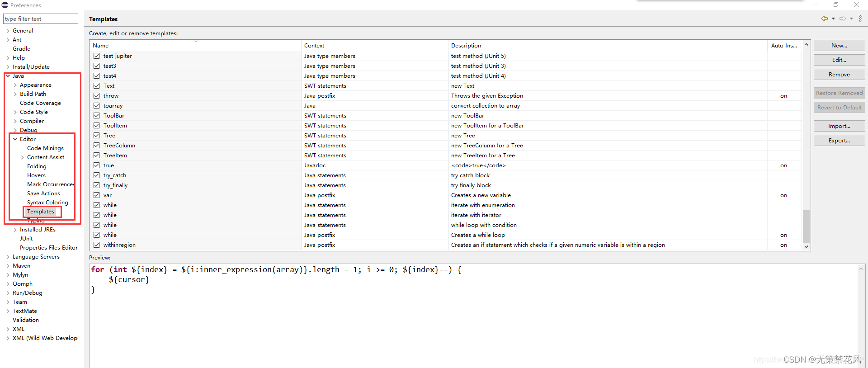Click the templates table scroll-up arrow
The width and height of the screenshot is (868, 368).
(806, 45)
